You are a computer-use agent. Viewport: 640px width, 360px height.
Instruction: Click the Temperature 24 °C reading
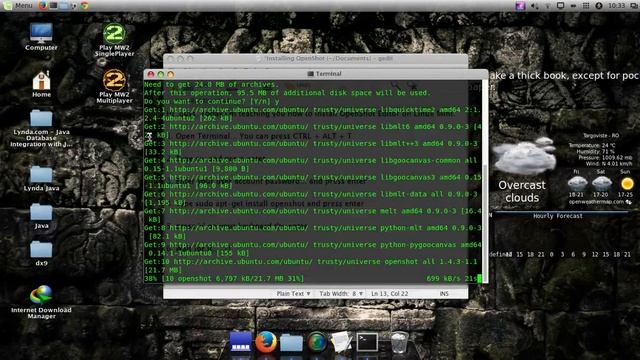[592, 145]
